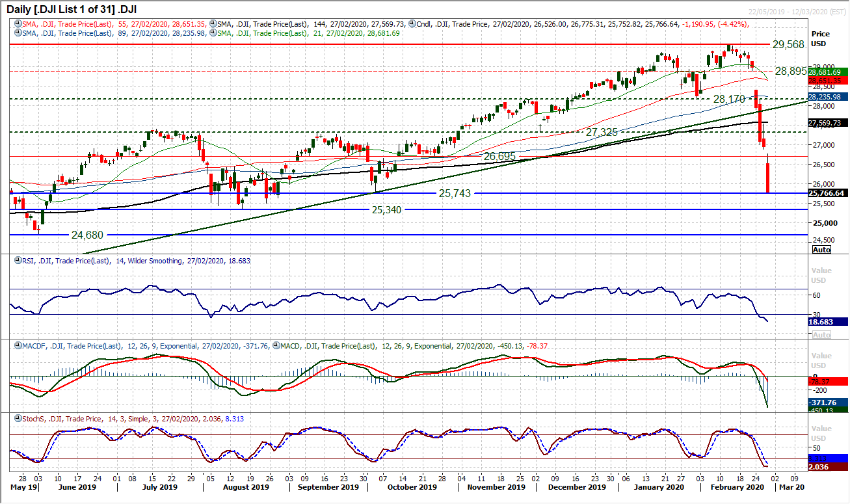Click the SMA 21 legend icon
This screenshot has height=504, width=850.
click(213, 33)
